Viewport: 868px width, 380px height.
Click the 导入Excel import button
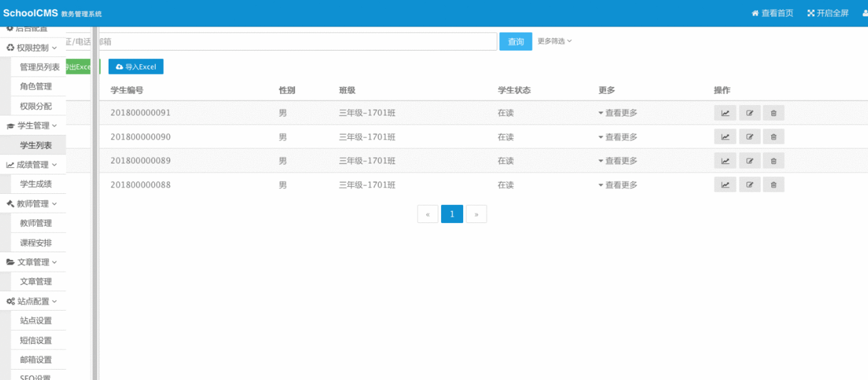click(x=135, y=66)
